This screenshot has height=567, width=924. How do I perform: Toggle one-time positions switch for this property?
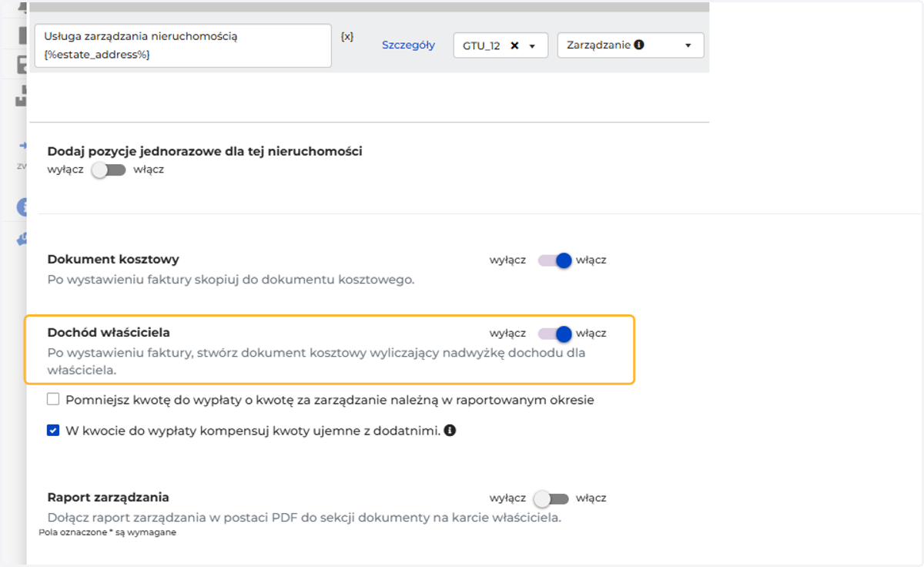pyautogui.click(x=108, y=169)
